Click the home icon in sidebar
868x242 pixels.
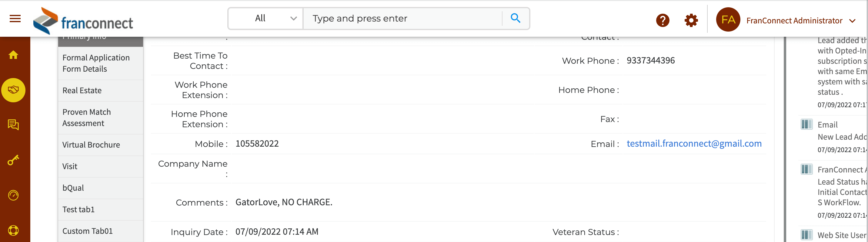click(13, 55)
